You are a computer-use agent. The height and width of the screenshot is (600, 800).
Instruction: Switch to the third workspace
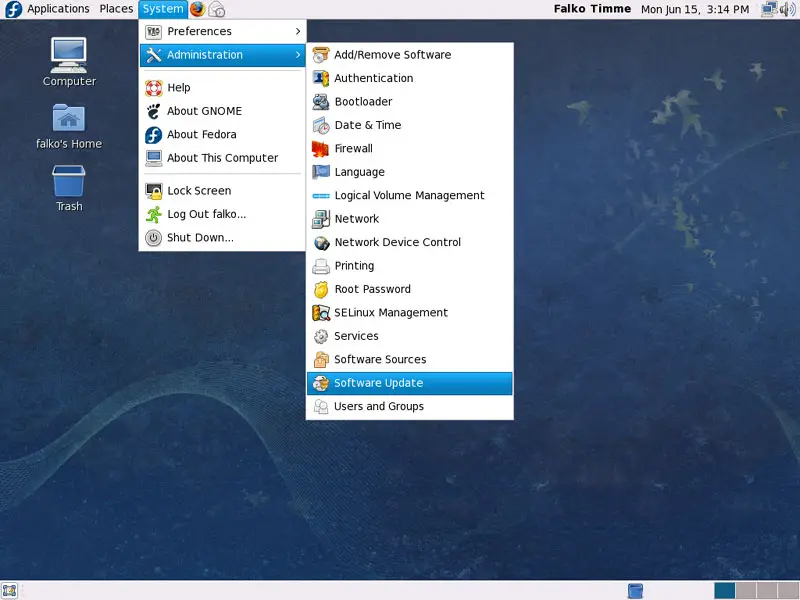766,591
